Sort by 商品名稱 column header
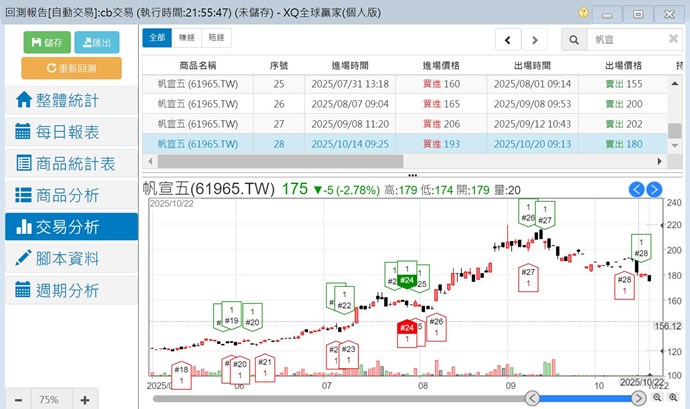690x409 pixels. tap(198, 66)
